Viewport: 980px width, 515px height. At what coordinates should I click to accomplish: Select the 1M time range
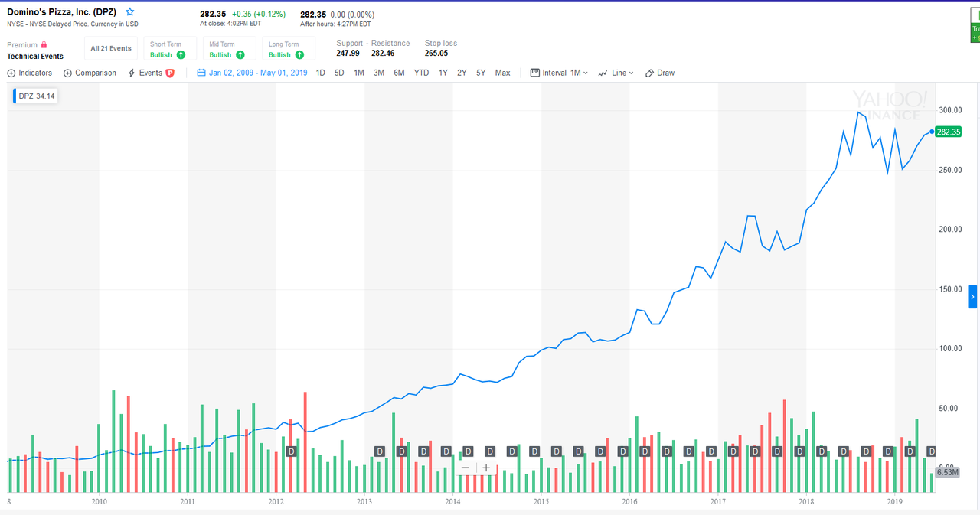tap(358, 73)
